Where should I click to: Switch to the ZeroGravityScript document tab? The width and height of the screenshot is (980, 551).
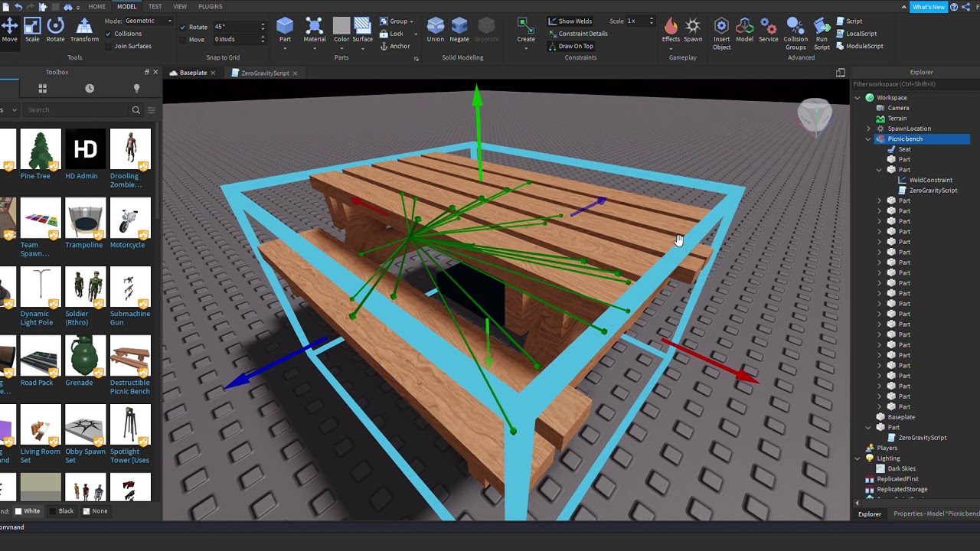(265, 73)
